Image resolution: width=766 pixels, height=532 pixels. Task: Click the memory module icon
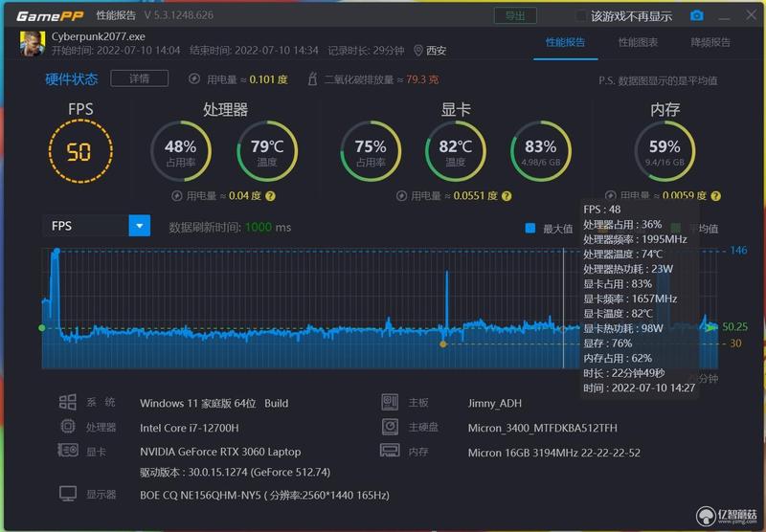coord(390,450)
